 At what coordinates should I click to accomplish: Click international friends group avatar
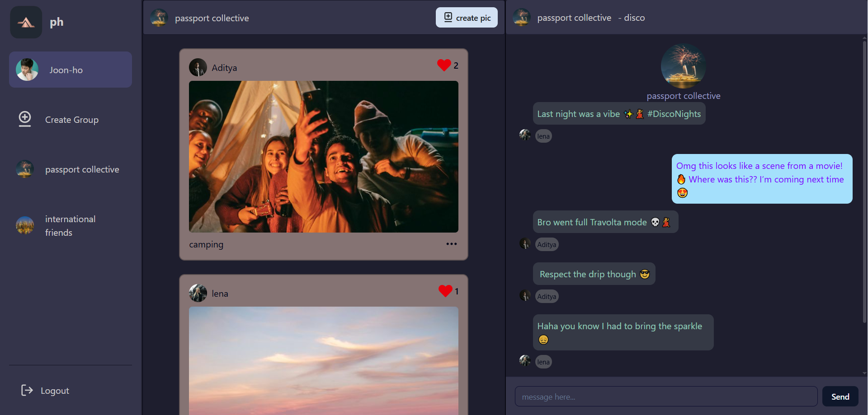point(25,225)
